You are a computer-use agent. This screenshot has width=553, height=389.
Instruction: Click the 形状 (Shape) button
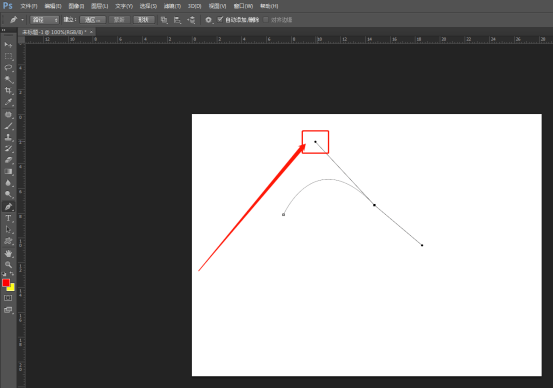(x=144, y=20)
